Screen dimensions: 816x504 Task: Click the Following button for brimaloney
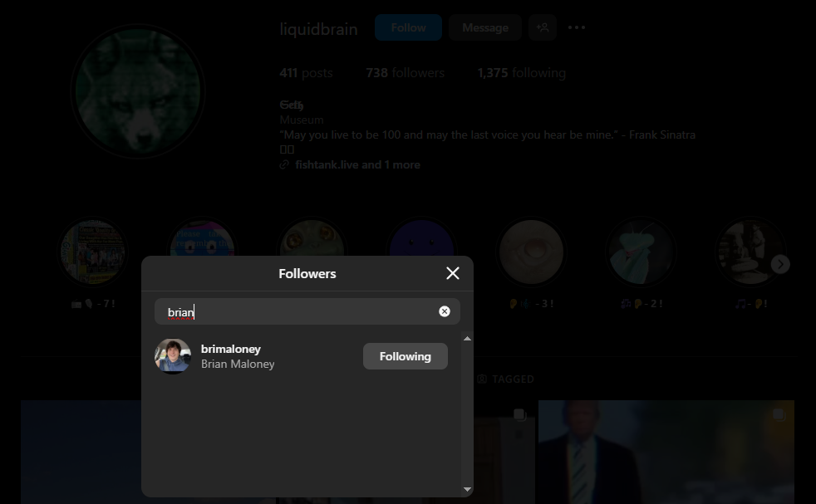(405, 356)
